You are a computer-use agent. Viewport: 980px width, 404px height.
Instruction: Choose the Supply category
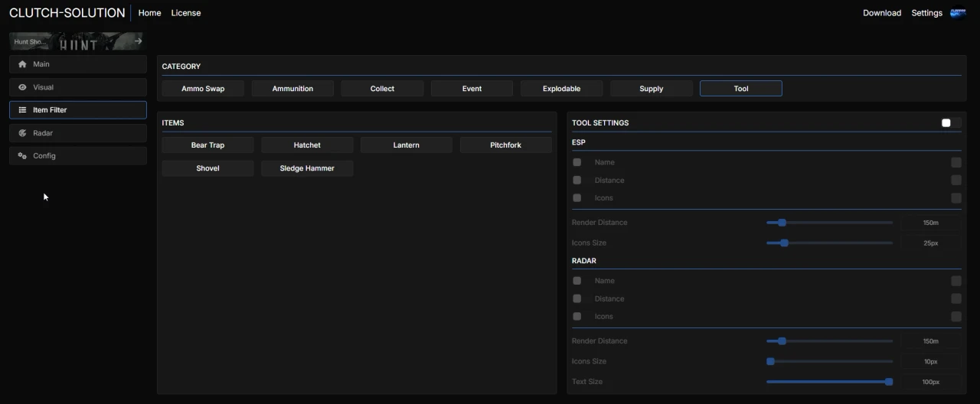[651, 89]
